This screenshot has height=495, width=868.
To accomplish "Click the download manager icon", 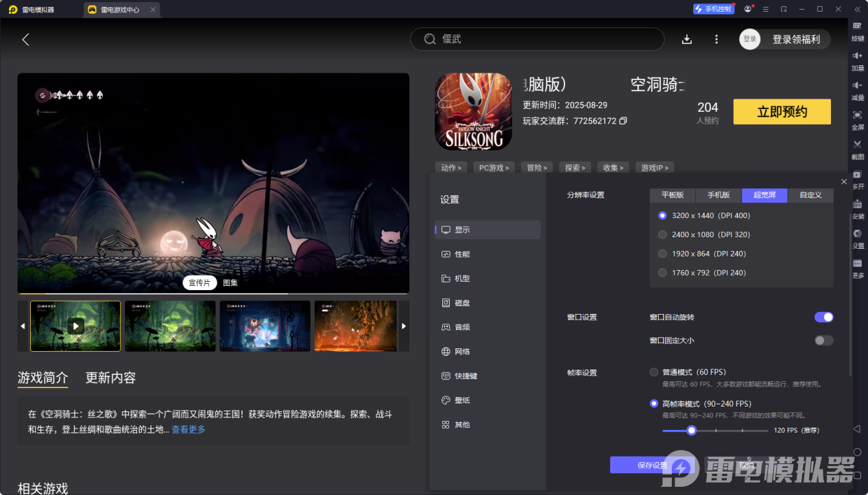I will (687, 39).
